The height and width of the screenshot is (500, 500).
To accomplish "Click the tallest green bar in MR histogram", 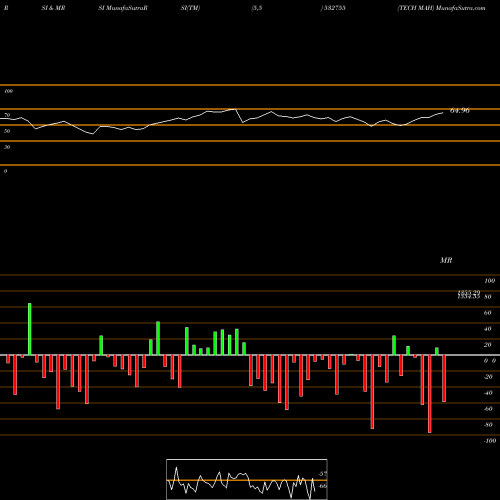I will pos(30,329).
